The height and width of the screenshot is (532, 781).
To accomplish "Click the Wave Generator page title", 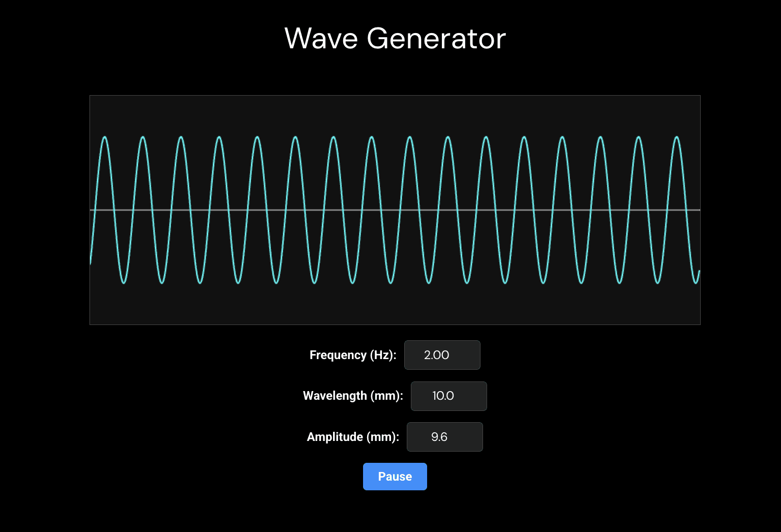I will (x=395, y=39).
